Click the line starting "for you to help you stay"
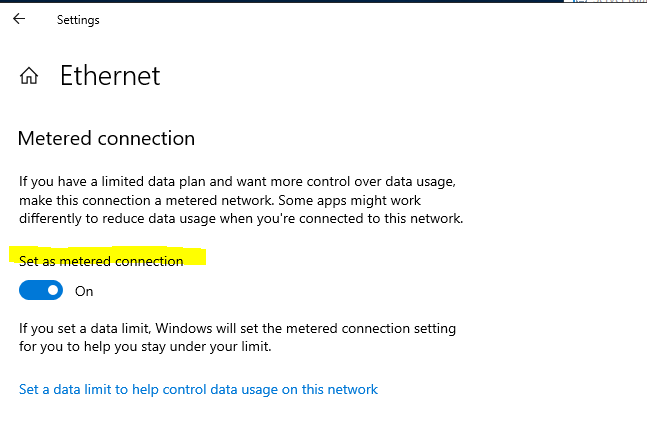This screenshot has width=647, height=443. (x=145, y=346)
